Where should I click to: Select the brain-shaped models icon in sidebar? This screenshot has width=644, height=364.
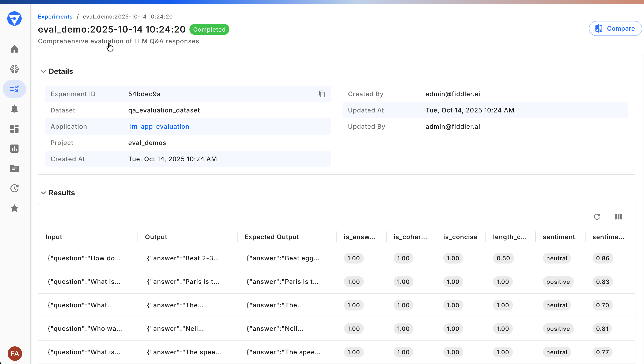(14, 69)
